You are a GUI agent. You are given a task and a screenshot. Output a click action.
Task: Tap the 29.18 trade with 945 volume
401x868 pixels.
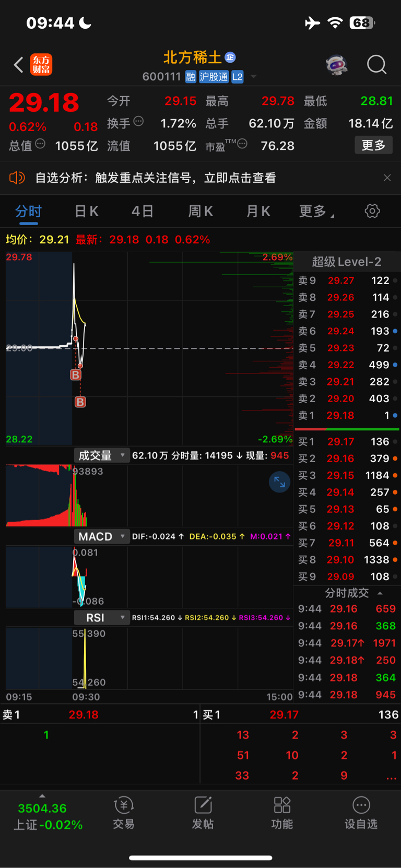point(347,695)
